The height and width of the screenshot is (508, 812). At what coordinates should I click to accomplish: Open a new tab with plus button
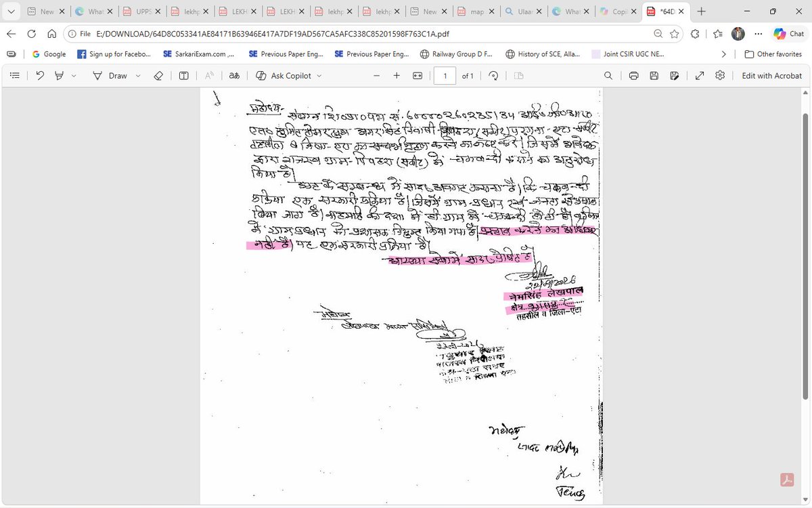(x=702, y=12)
